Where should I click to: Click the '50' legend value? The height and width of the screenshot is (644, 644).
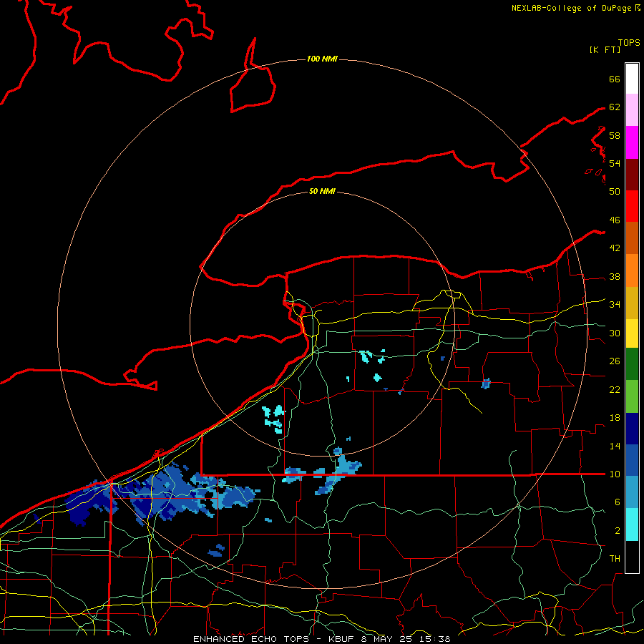[x=615, y=192]
